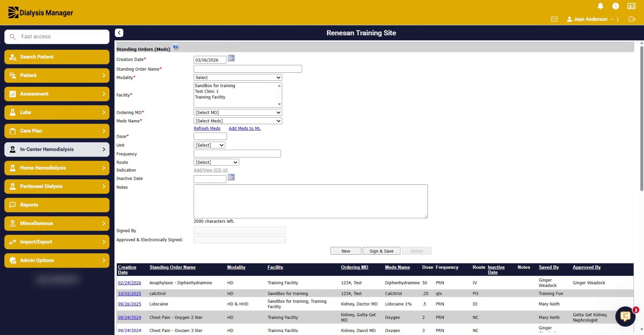Click Add/View ICD 10 link
Image resolution: width=644 pixels, height=335 pixels.
tap(210, 170)
